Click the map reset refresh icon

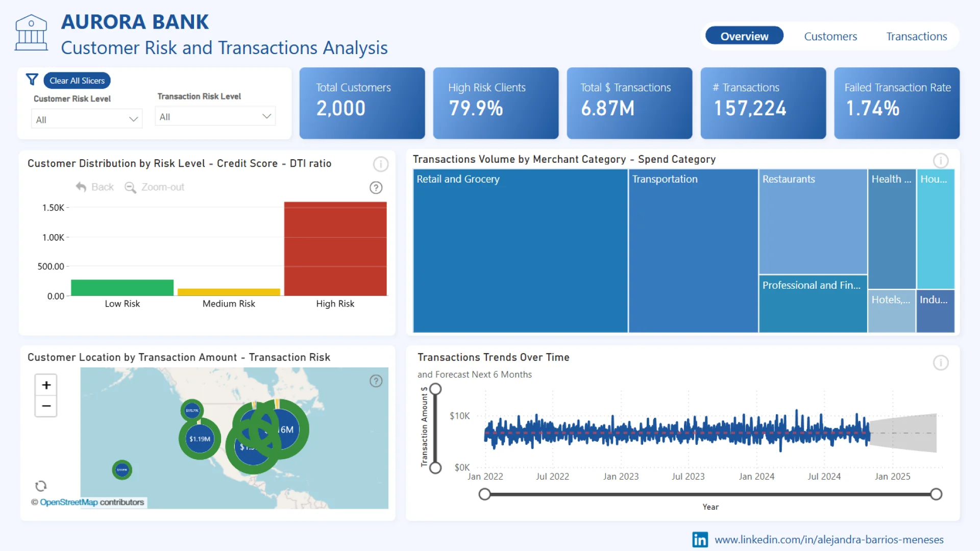(41, 486)
